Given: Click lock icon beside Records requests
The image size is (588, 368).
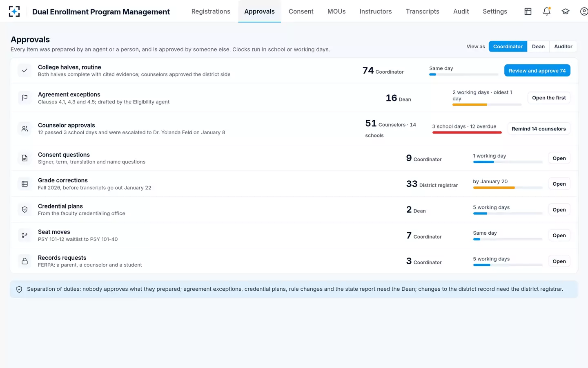Looking at the screenshot, I should tap(24, 261).
